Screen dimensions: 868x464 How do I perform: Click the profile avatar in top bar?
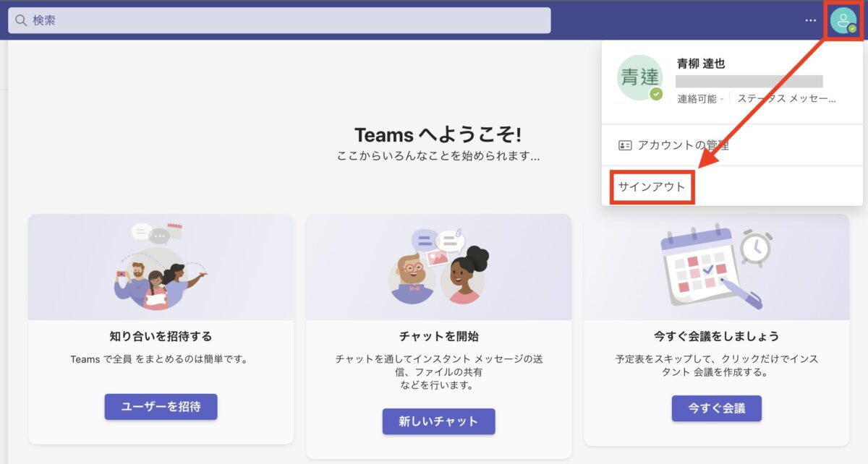click(x=843, y=20)
